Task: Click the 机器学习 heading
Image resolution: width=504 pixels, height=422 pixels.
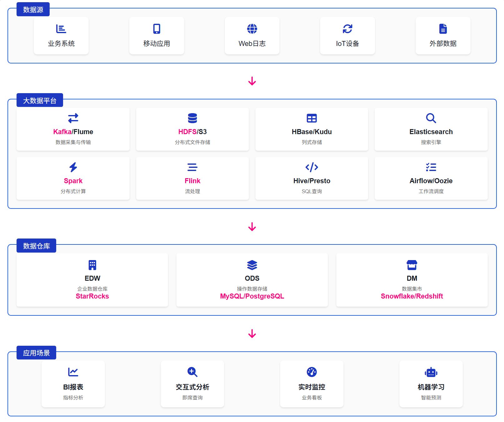Action: coord(431,387)
